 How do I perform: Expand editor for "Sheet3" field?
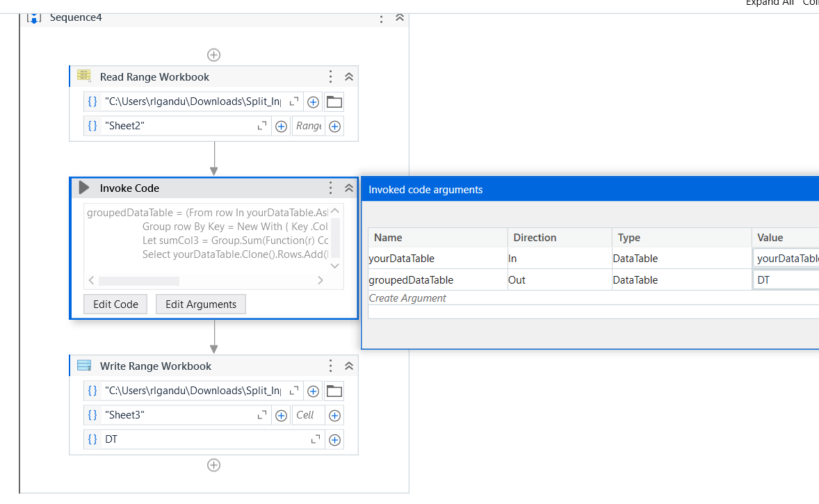point(262,415)
